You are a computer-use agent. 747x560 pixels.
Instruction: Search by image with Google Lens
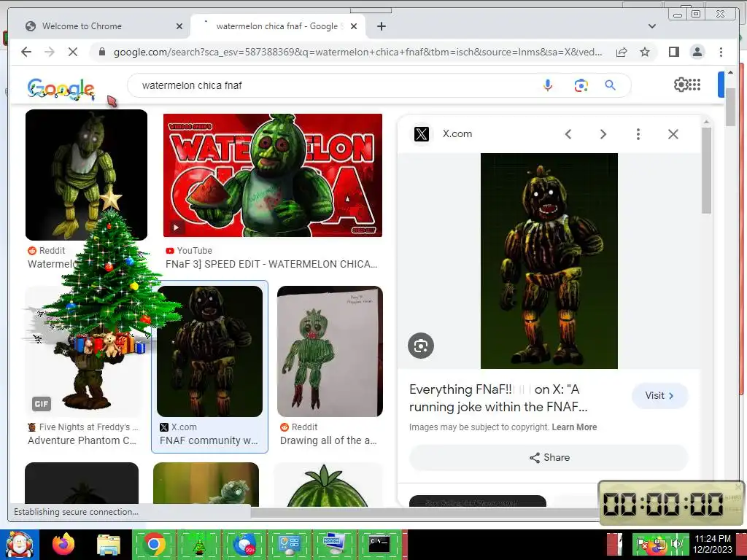coord(581,85)
